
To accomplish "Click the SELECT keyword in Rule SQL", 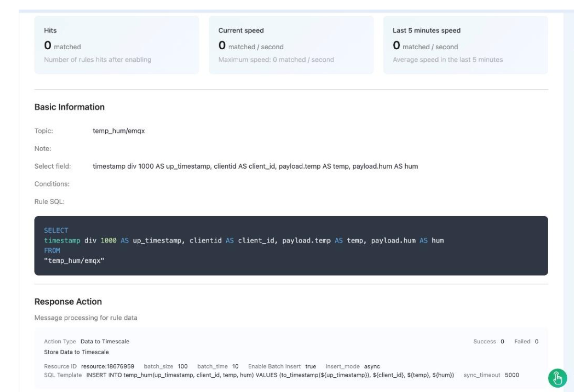I will [x=56, y=230].
